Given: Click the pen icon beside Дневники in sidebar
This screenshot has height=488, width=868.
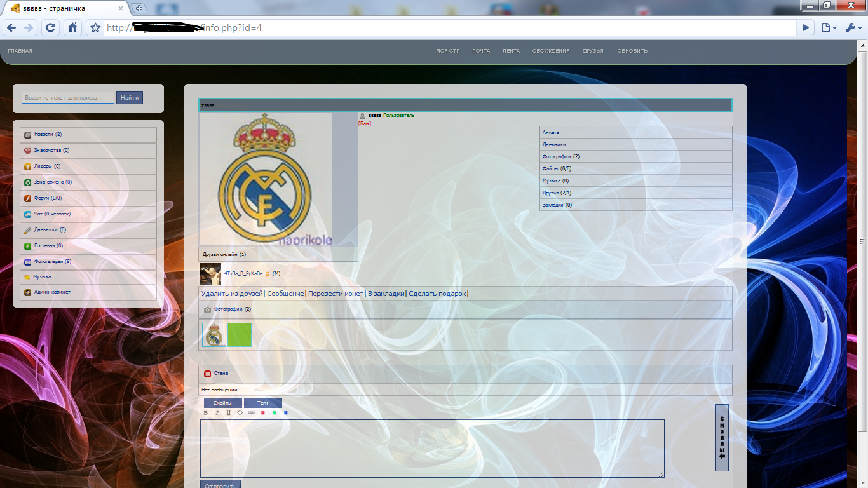Looking at the screenshot, I should click(x=27, y=230).
